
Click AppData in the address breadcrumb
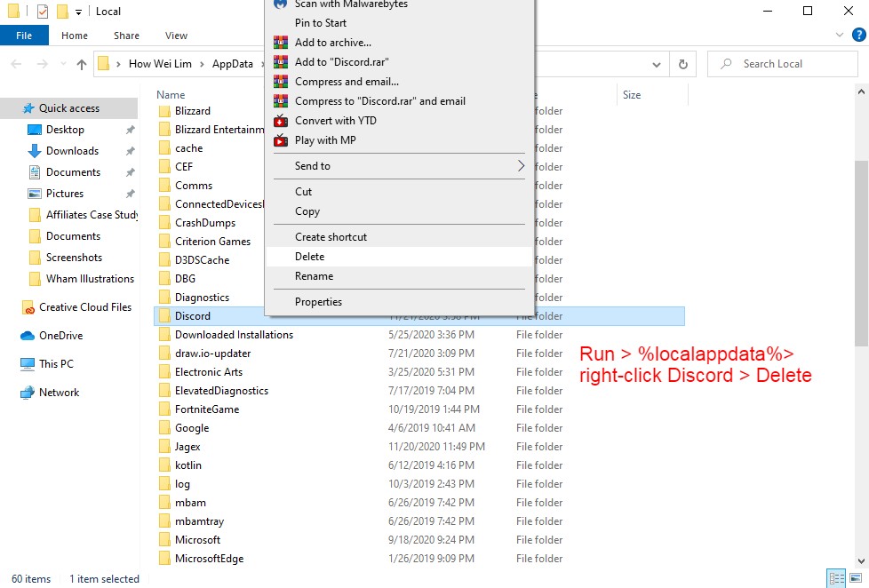(x=232, y=64)
